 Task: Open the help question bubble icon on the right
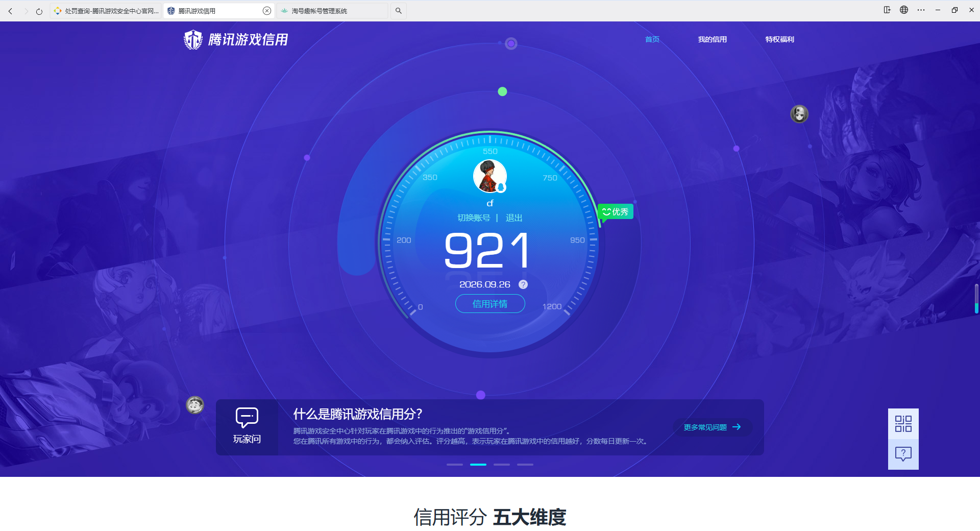coord(903,454)
